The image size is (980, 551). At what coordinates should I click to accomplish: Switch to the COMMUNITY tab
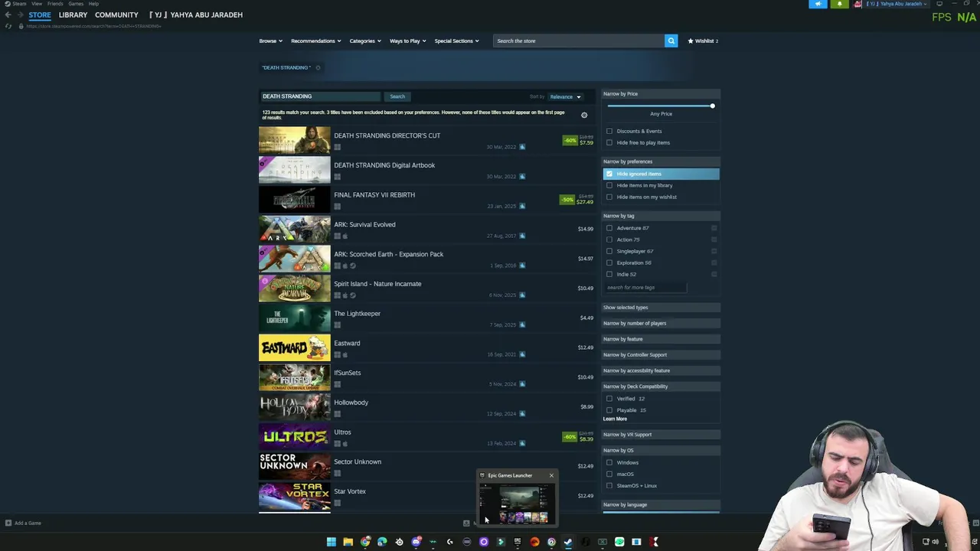(116, 15)
